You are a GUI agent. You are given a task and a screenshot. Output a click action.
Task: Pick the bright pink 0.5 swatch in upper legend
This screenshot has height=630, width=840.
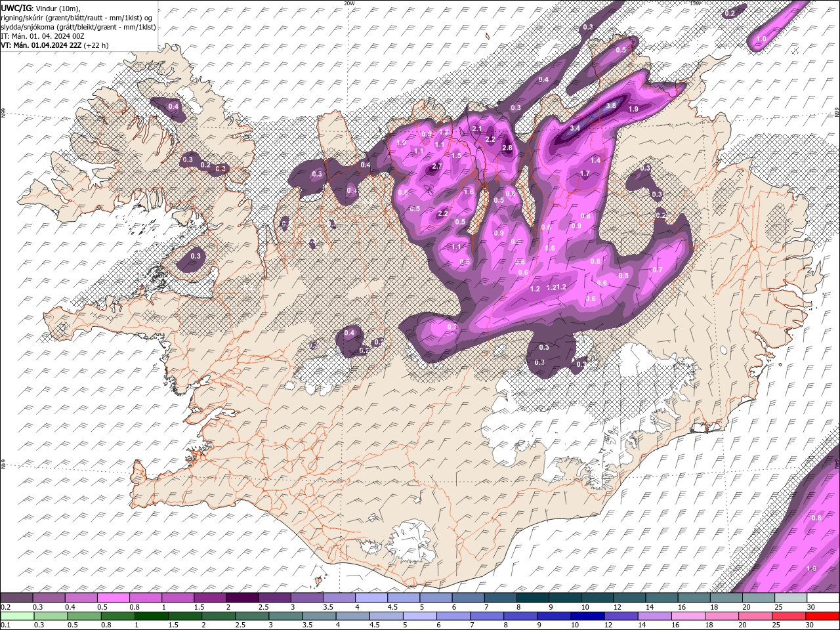coord(113,598)
